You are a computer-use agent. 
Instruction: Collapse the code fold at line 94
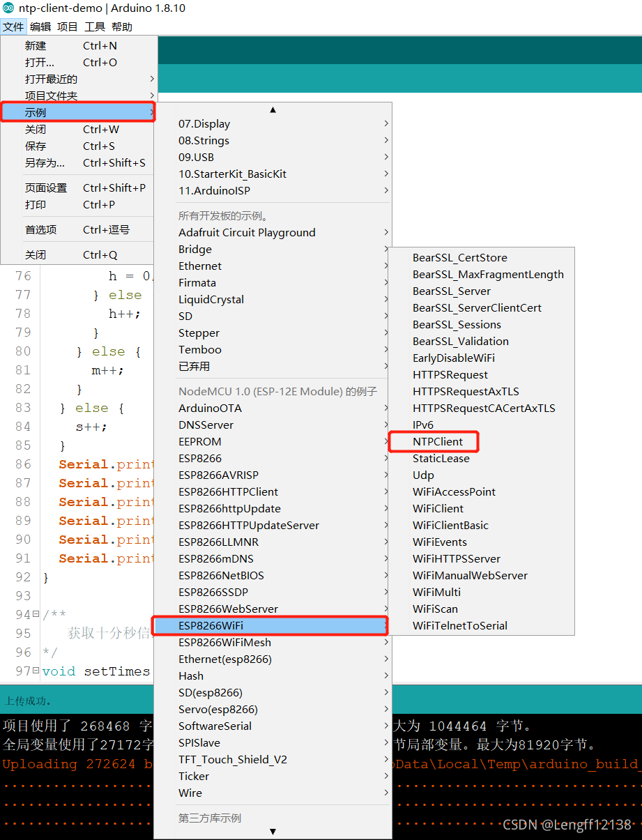36,615
